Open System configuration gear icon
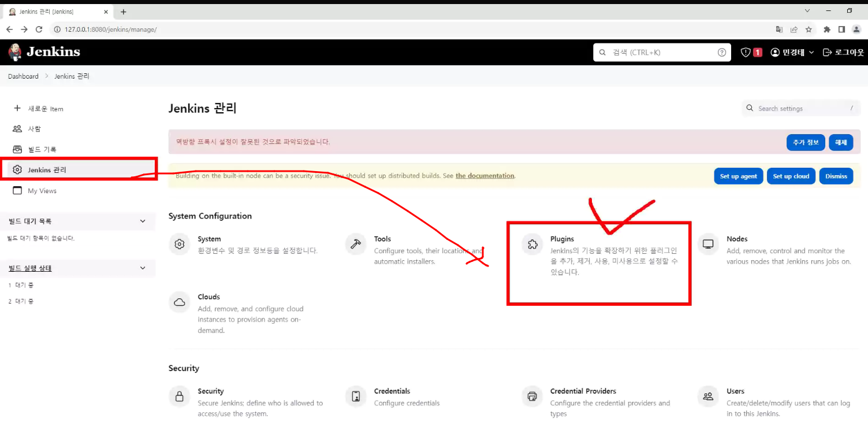The width and height of the screenshot is (868, 429). (x=180, y=245)
